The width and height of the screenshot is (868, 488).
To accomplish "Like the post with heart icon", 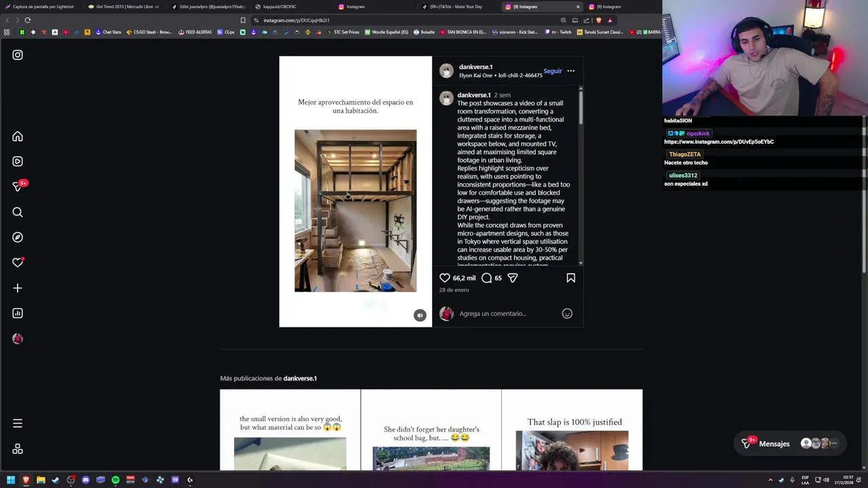I will tap(445, 278).
